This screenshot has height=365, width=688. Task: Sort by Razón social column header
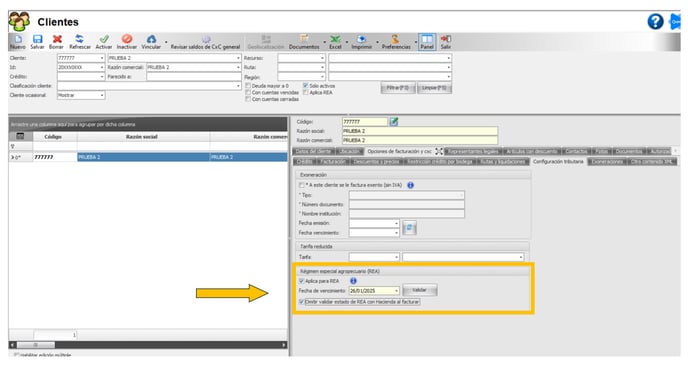click(x=142, y=137)
